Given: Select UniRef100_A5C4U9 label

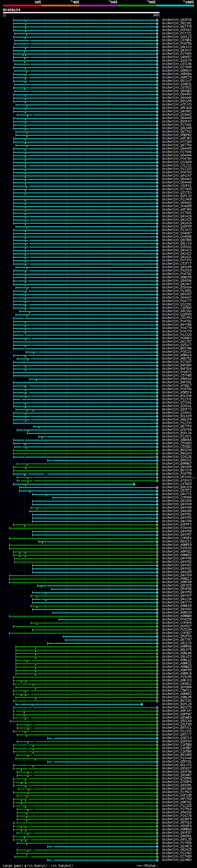Looking at the screenshot, I should click(x=176, y=108).
